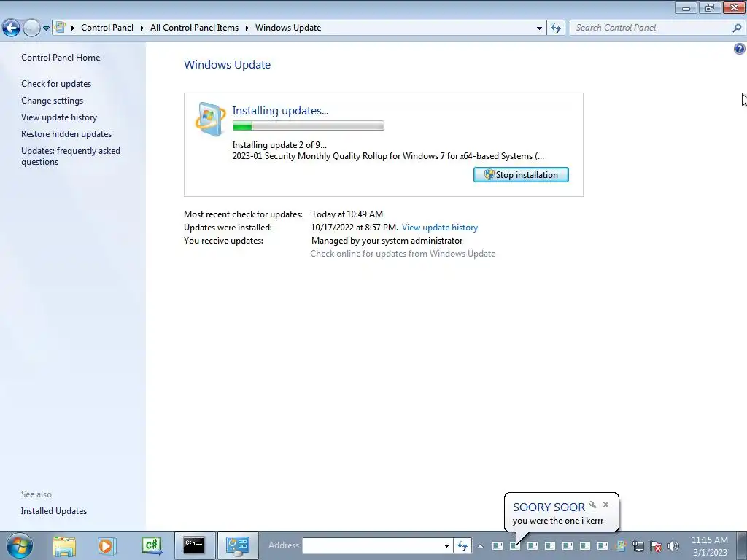747x560 pixels.
Task: Expand the arrow after Control Panel breadcrumb
Action: coord(142,28)
